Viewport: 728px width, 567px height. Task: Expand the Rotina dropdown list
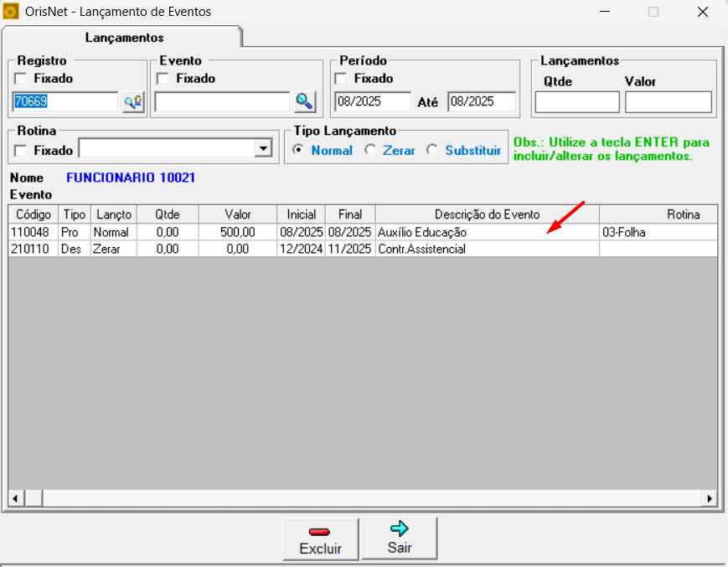[x=263, y=149]
